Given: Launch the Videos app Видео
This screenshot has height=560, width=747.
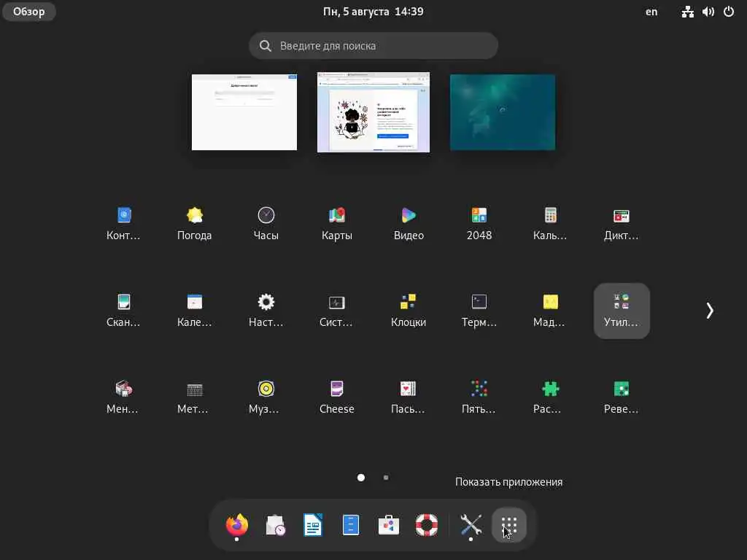Looking at the screenshot, I should coord(409,223).
